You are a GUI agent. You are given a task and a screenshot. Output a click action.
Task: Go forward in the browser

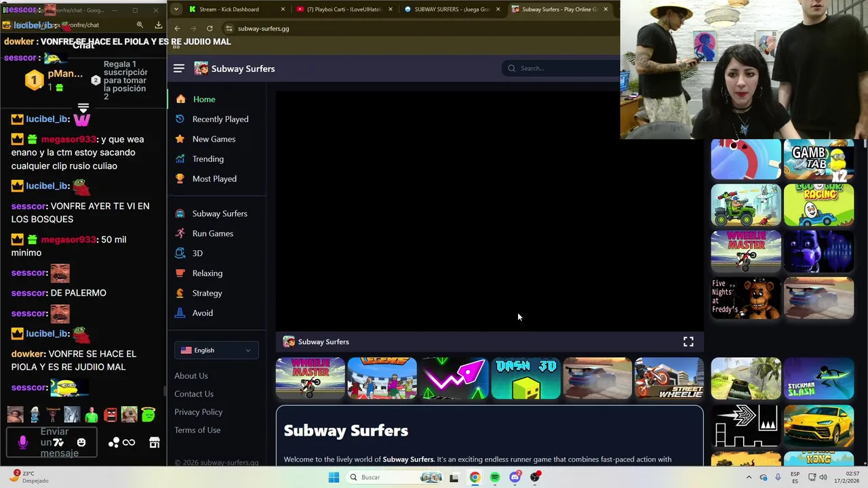click(x=193, y=28)
